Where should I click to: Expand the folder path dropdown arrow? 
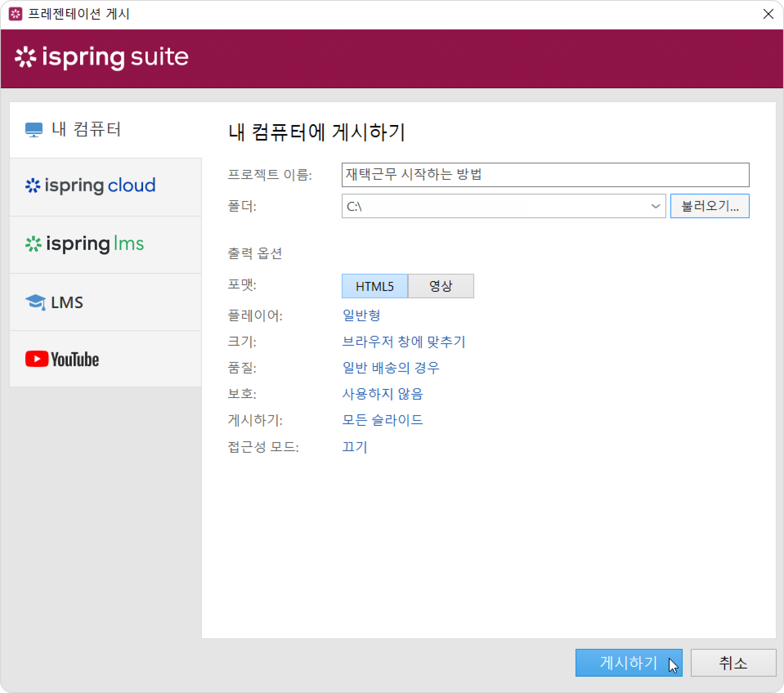click(655, 206)
